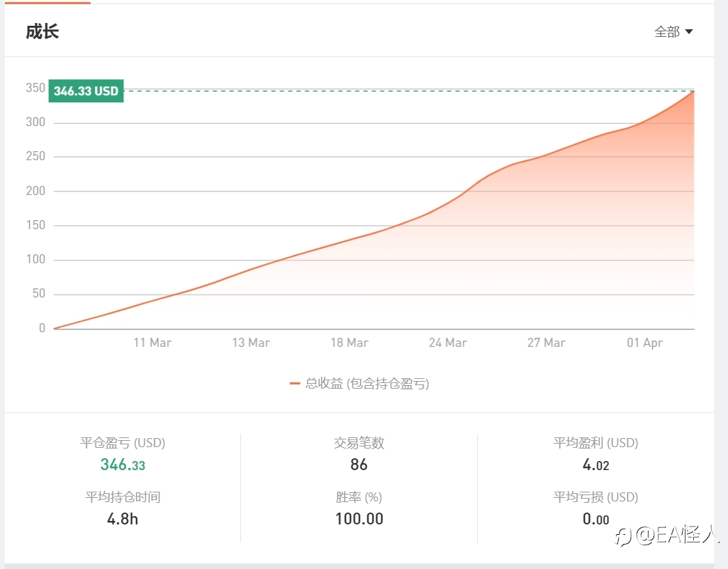Click the 成长 section heading
Viewport: 728px width, 569px height.
coord(42,31)
